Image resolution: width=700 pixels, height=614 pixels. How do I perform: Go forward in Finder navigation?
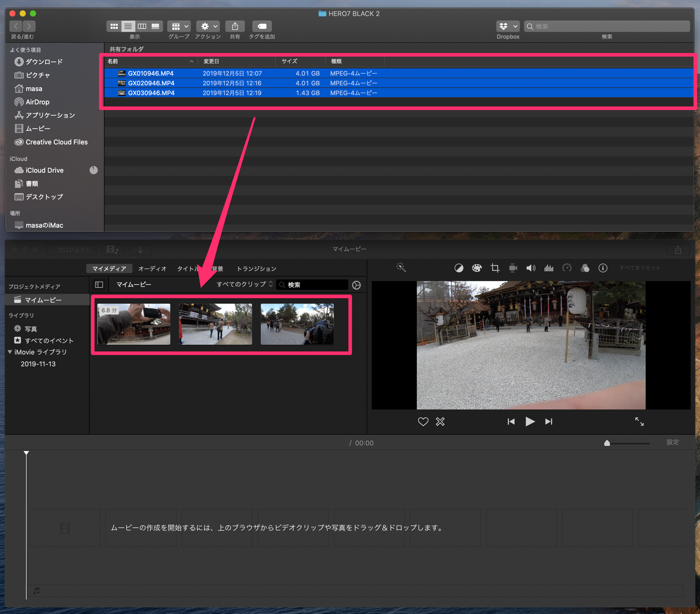(29, 26)
